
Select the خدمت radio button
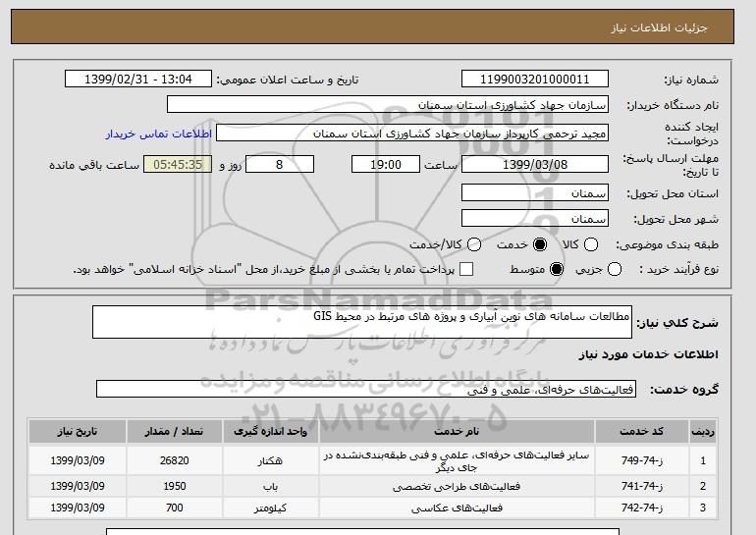pyautogui.click(x=540, y=244)
